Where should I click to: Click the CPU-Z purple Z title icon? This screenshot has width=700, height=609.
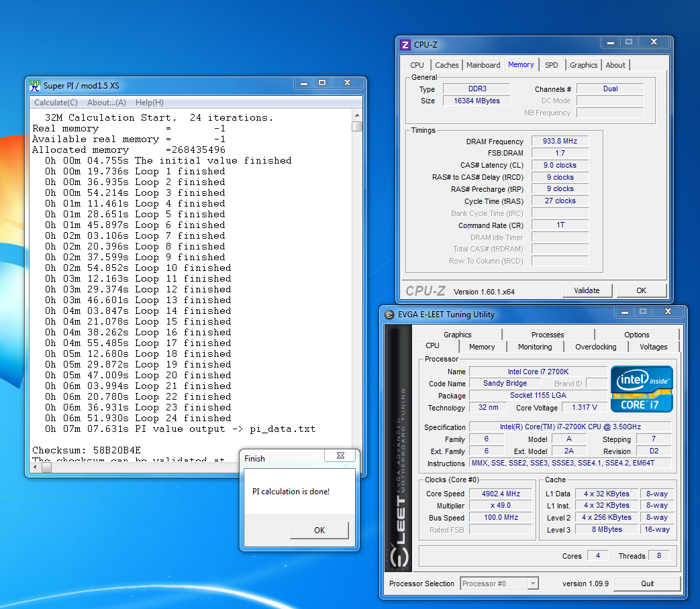pyautogui.click(x=405, y=45)
